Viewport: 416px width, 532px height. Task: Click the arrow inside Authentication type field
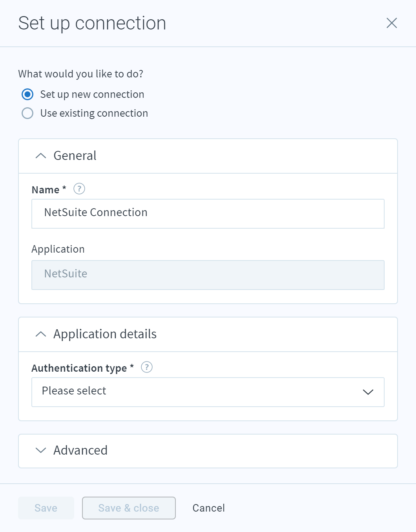coord(368,392)
